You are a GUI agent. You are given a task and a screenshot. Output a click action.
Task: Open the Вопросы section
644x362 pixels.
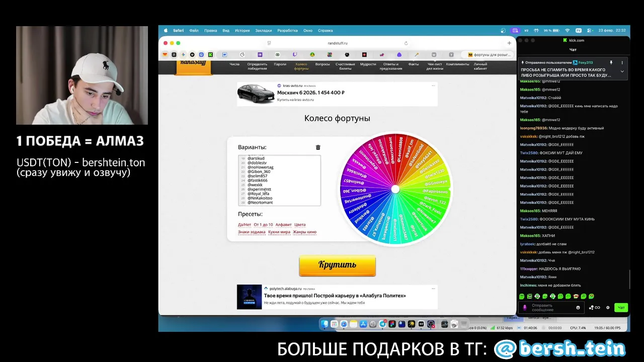click(323, 64)
